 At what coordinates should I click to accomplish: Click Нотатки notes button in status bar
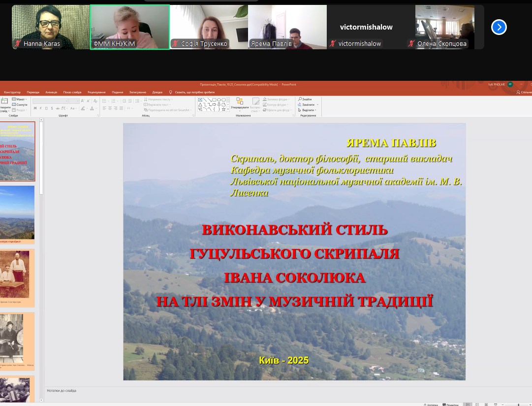tap(431, 405)
